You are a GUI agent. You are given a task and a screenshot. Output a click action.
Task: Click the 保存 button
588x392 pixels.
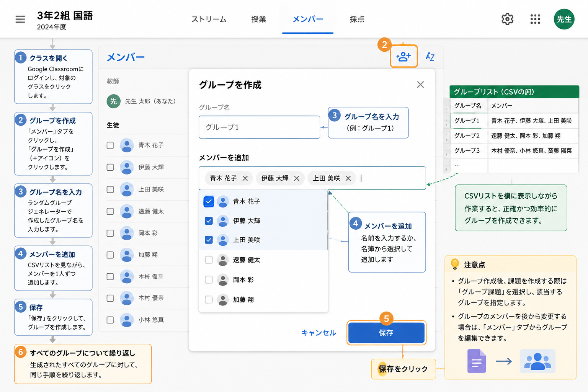(386, 333)
